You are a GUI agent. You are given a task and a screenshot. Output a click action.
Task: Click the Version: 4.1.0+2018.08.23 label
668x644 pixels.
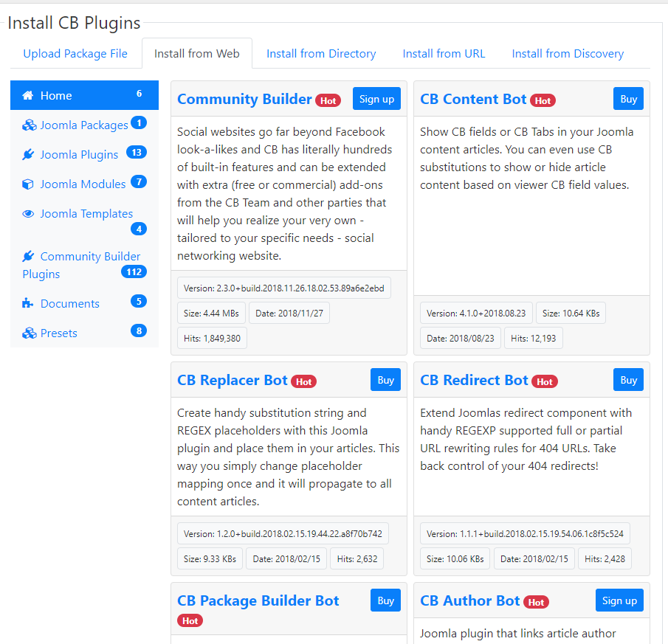click(476, 314)
